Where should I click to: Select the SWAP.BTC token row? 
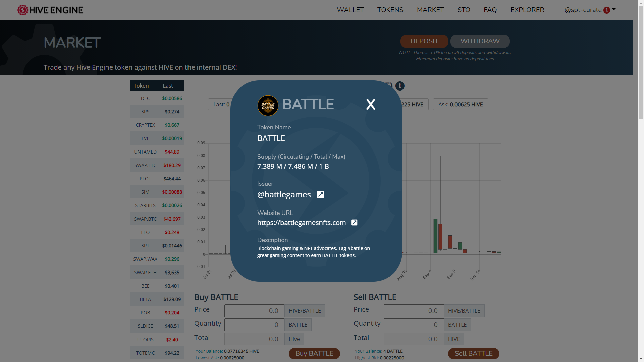(157, 219)
